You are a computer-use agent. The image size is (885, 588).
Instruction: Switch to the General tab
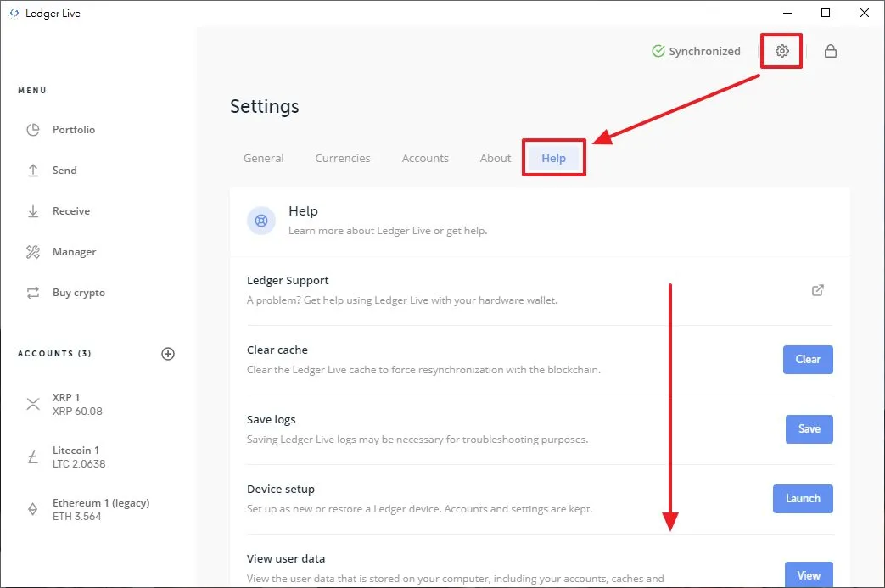click(264, 158)
